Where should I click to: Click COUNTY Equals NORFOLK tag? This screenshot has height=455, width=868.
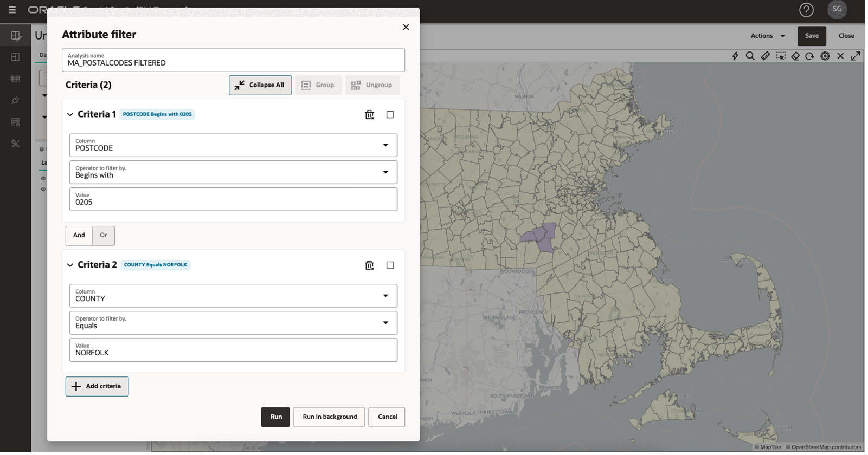click(x=156, y=266)
